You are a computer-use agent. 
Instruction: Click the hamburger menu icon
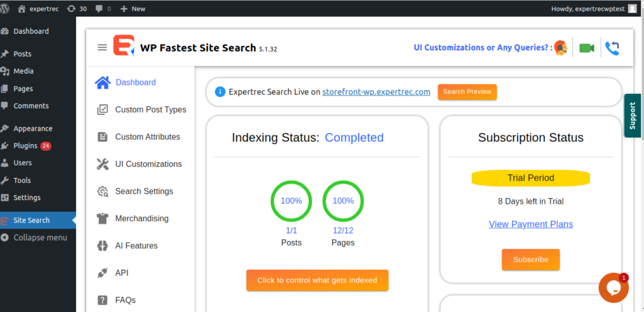(x=102, y=47)
